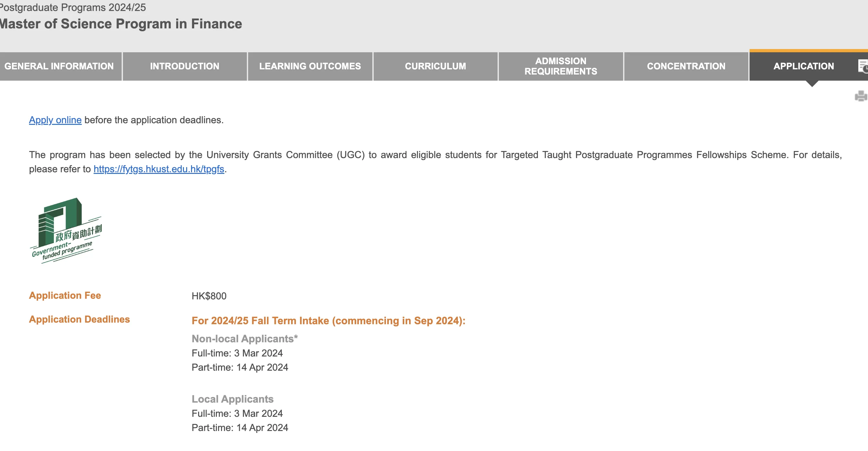Follow the Apply online link
The width and height of the screenshot is (868, 451).
click(55, 120)
